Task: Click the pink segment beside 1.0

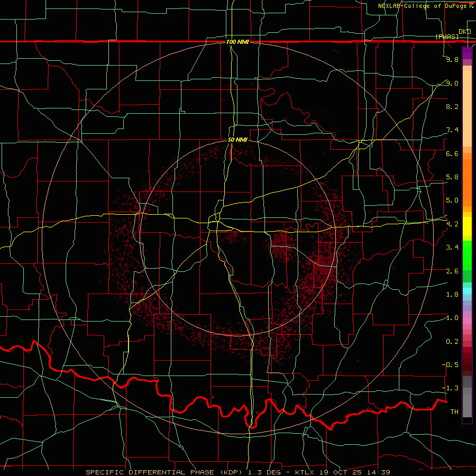Action: tap(467, 321)
